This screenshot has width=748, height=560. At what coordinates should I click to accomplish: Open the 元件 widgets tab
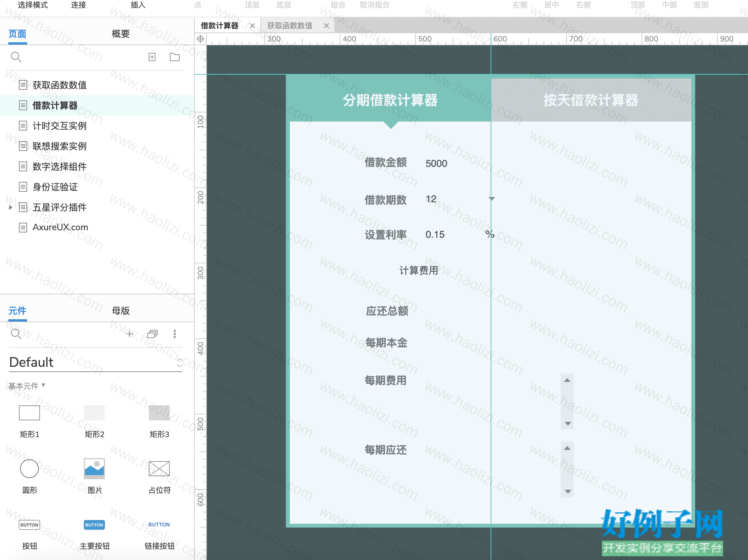pos(17,311)
